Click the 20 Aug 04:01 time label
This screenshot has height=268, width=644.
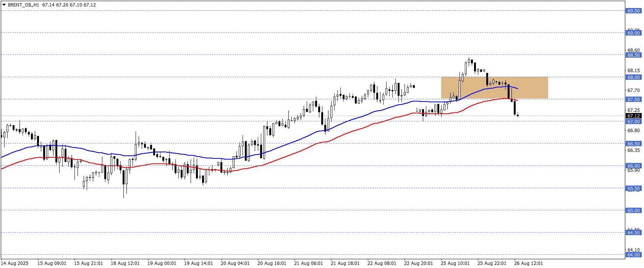tap(235, 263)
